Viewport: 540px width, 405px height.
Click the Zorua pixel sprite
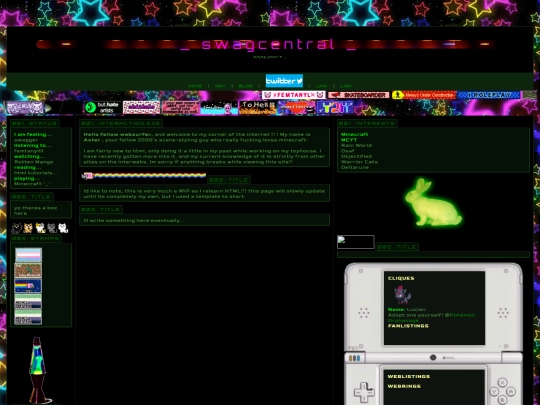click(402, 294)
